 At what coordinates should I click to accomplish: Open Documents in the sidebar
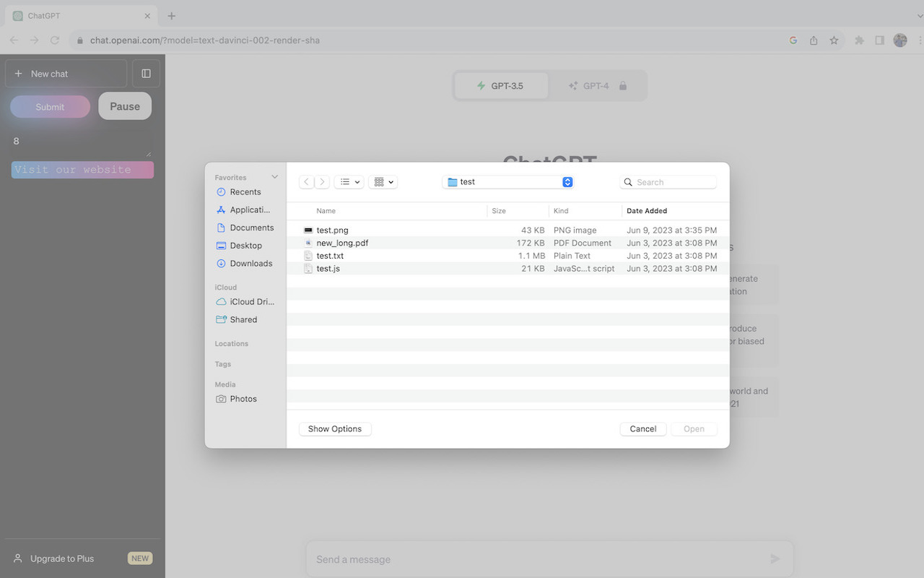pyautogui.click(x=245, y=228)
